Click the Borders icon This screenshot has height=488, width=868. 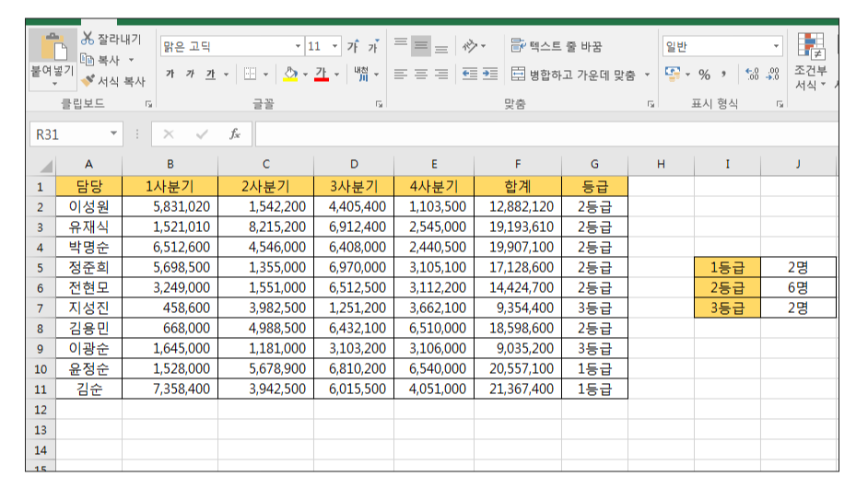(x=251, y=74)
